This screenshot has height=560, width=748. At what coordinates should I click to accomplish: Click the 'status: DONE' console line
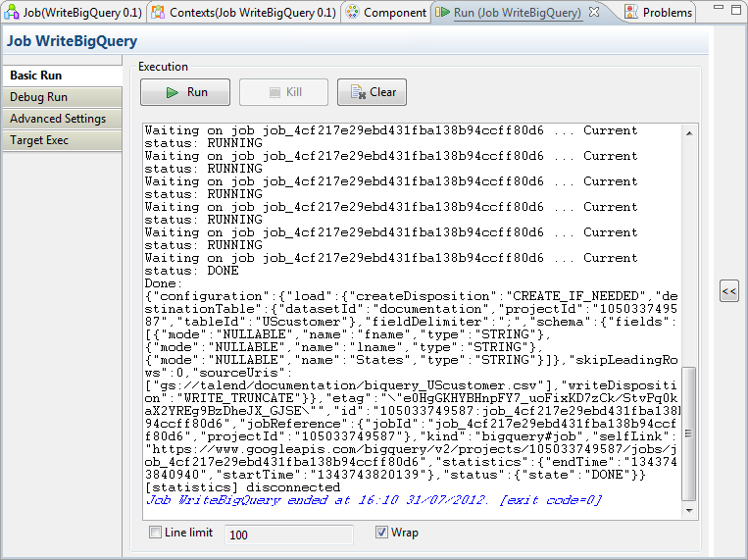coord(192,271)
